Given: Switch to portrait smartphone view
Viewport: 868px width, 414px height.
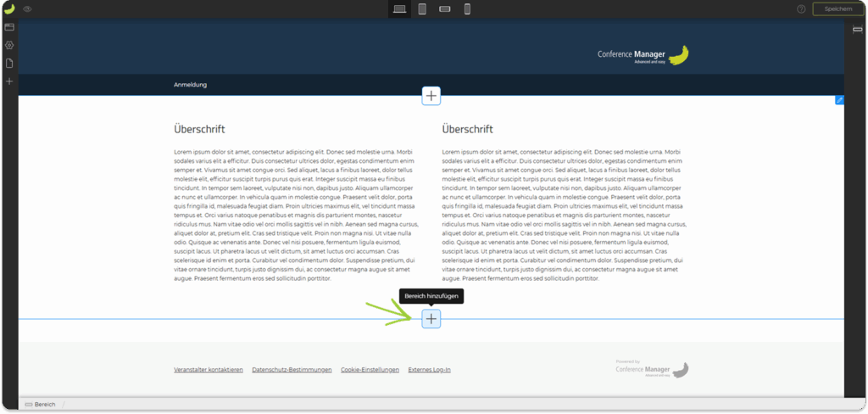Looking at the screenshot, I should pyautogui.click(x=466, y=8).
